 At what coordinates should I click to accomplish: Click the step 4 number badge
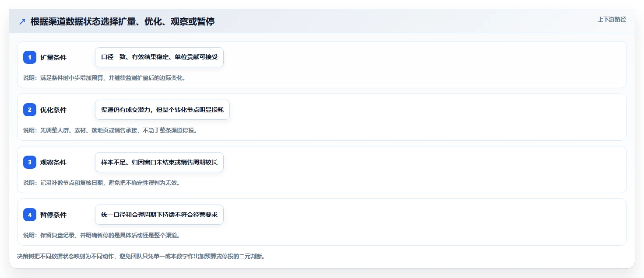point(30,215)
